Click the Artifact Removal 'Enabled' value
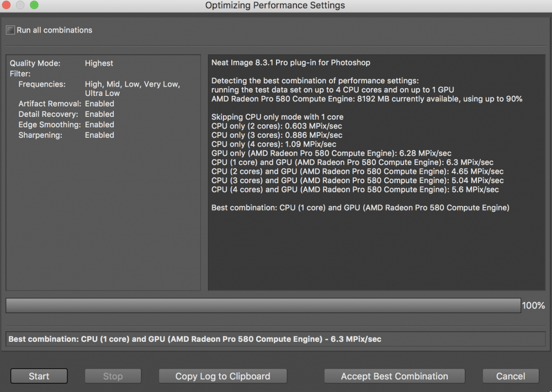The height and width of the screenshot is (392, 552). pos(99,104)
